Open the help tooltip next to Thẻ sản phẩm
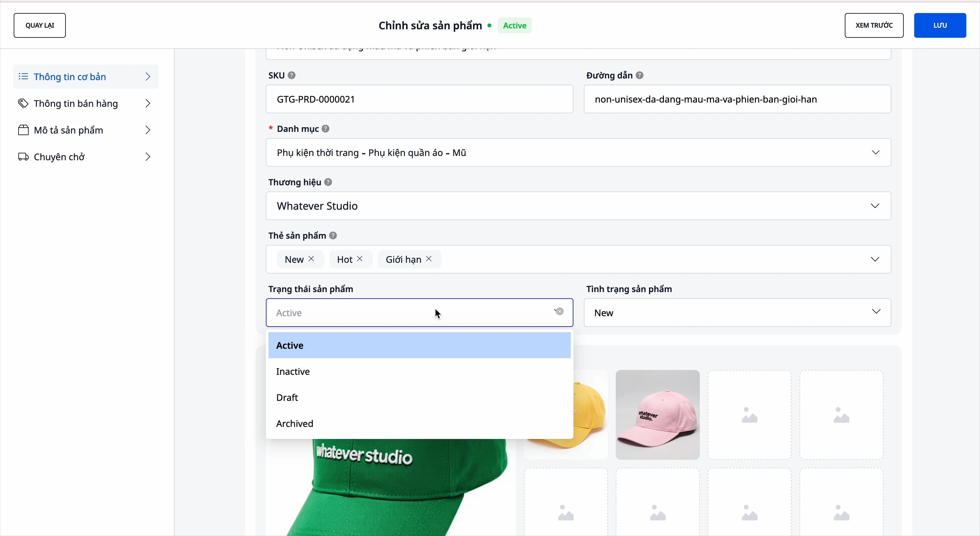This screenshot has width=980, height=536. tap(333, 235)
